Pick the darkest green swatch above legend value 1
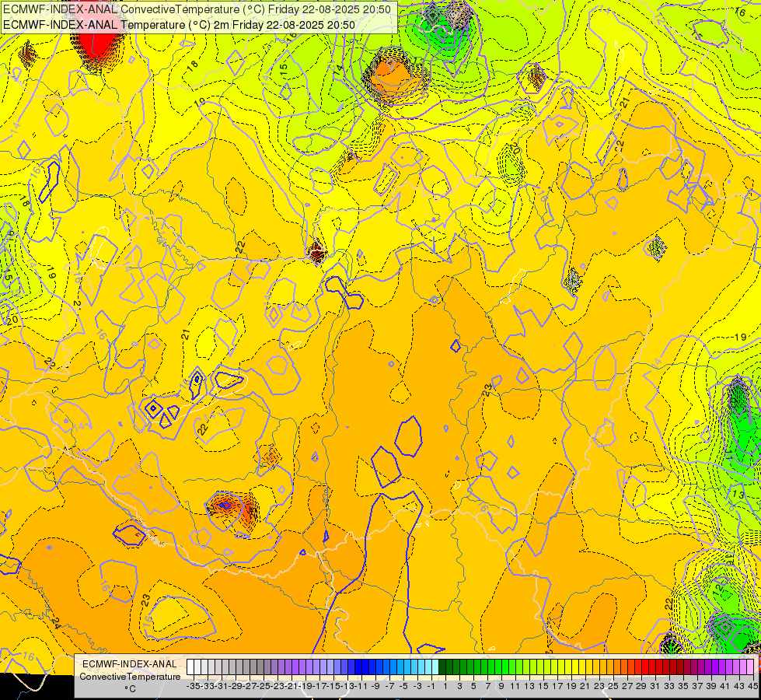The height and width of the screenshot is (700, 761). point(442,667)
